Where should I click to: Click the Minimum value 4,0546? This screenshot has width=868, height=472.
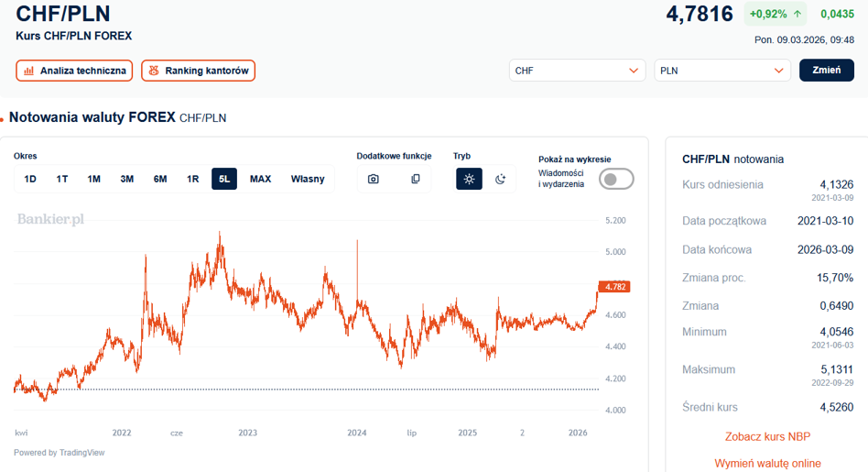[837, 332]
